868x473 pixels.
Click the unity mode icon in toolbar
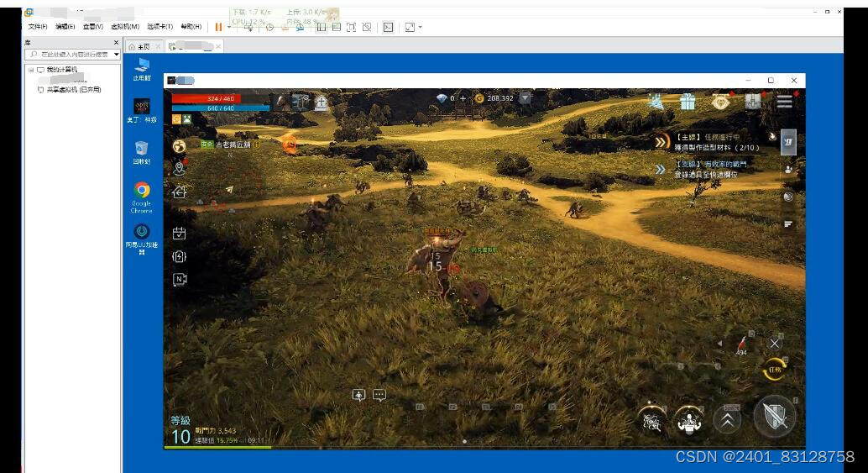[x=367, y=27]
